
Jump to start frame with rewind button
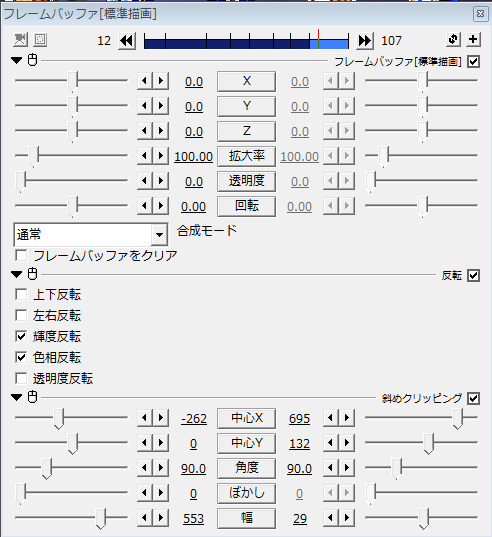127,41
